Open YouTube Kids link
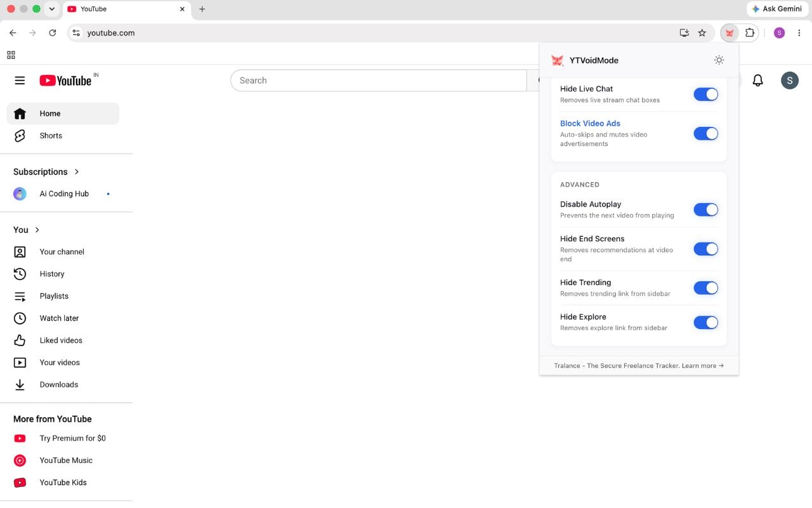This screenshot has width=812, height=508. (63, 483)
